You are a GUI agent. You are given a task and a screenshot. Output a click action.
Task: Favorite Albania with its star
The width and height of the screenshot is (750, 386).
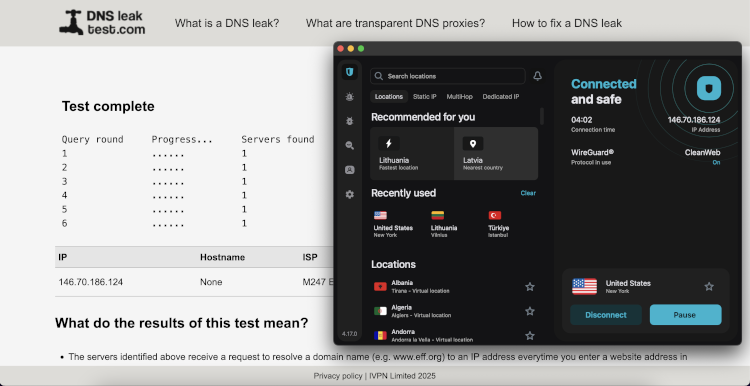[529, 287]
